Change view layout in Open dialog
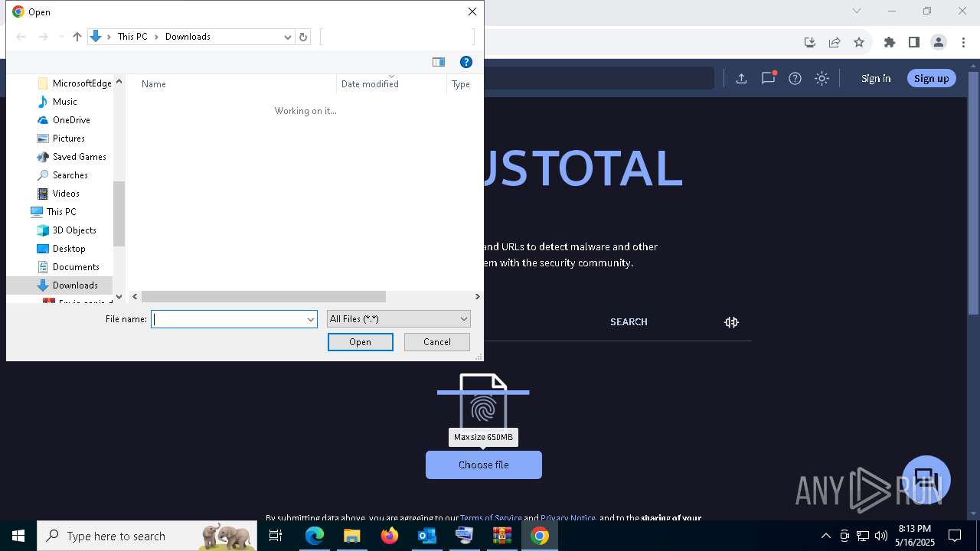Screen dimensions: 980x551 [439, 62]
